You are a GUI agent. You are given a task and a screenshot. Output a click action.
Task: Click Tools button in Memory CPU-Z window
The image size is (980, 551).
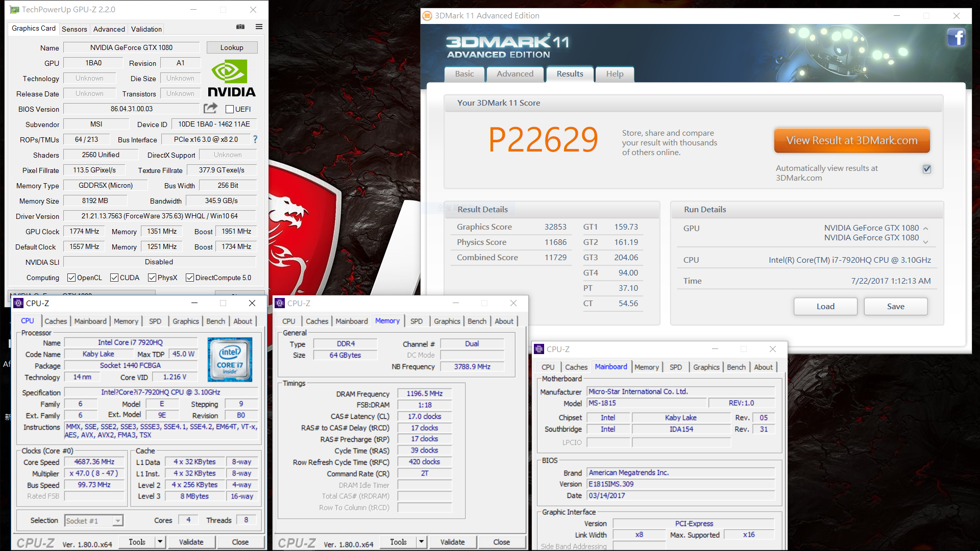(x=398, y=542)
